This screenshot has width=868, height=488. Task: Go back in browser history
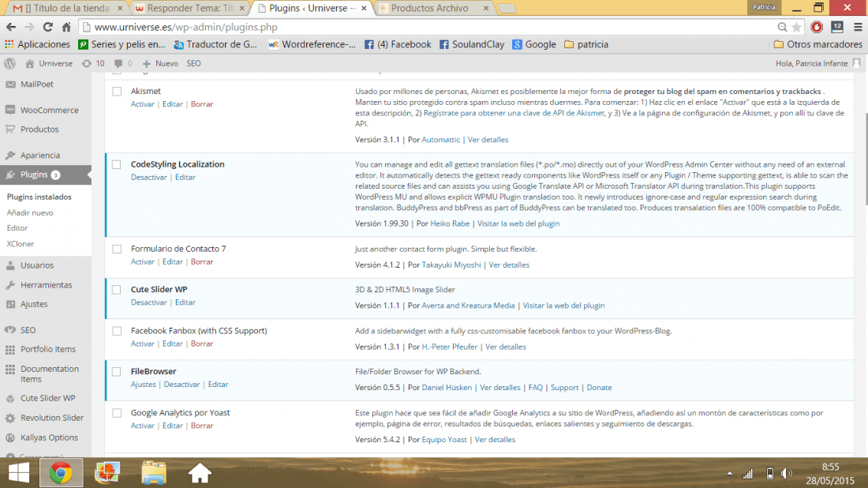coord(11,27)
